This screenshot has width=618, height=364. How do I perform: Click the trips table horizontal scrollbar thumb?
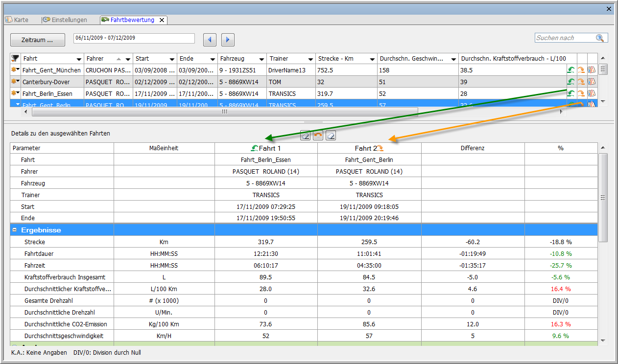[225, 112]
